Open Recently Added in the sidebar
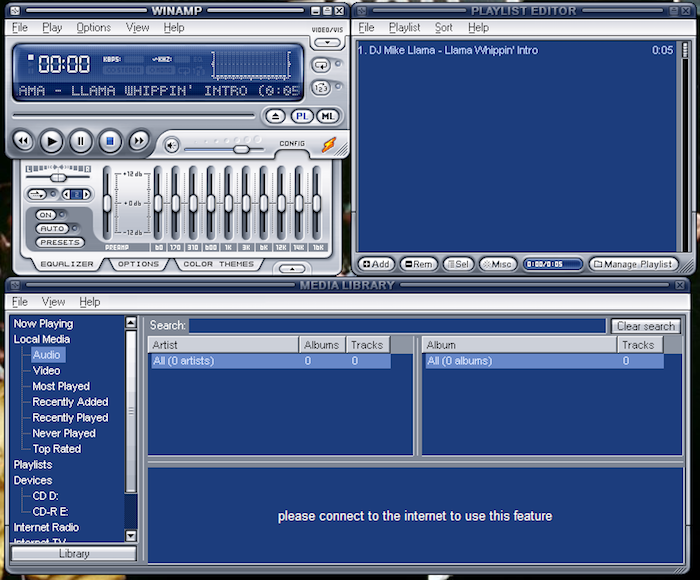 tap(70, 402)
